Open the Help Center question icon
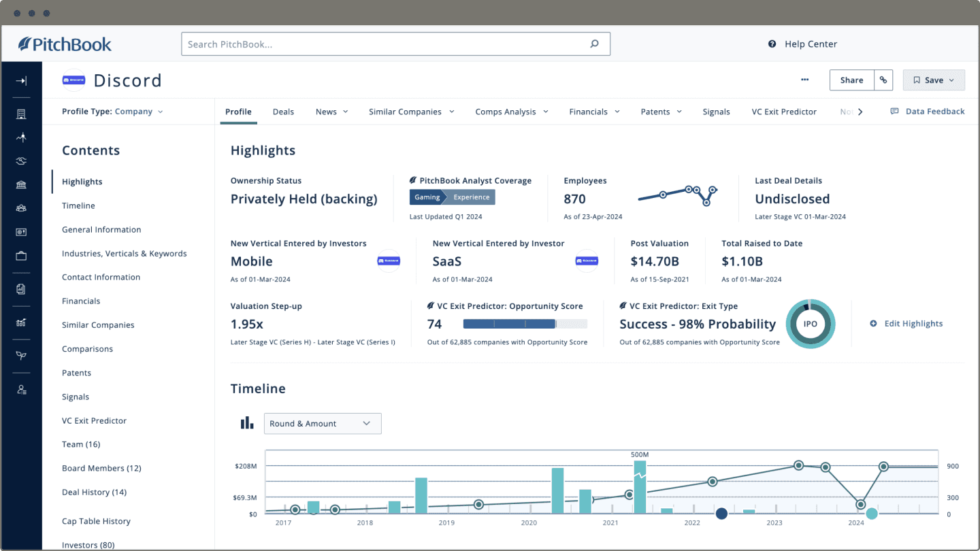The width and height of the screenshot is (980, 551). (772, 44)
